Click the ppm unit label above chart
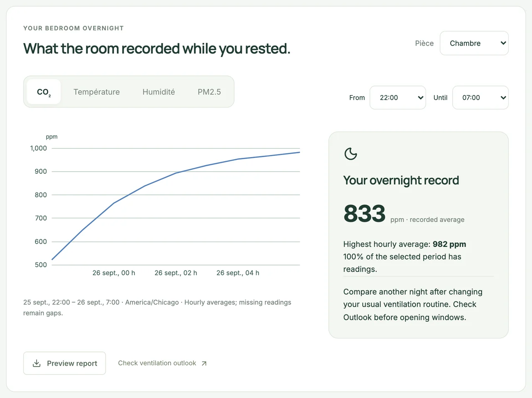The height and width of the screenshot is (398, 532). pos(52,137)
